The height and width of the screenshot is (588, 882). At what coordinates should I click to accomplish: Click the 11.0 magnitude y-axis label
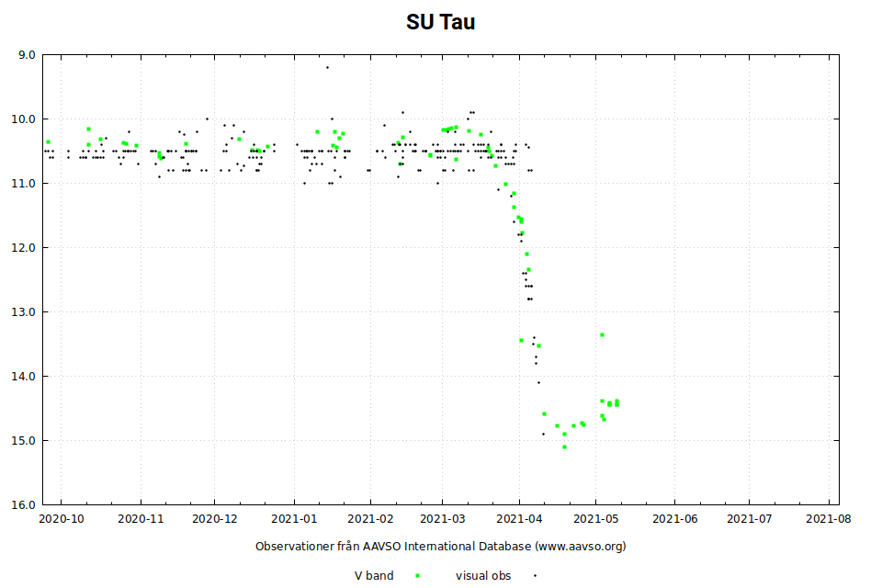click(x=24, y=184)
